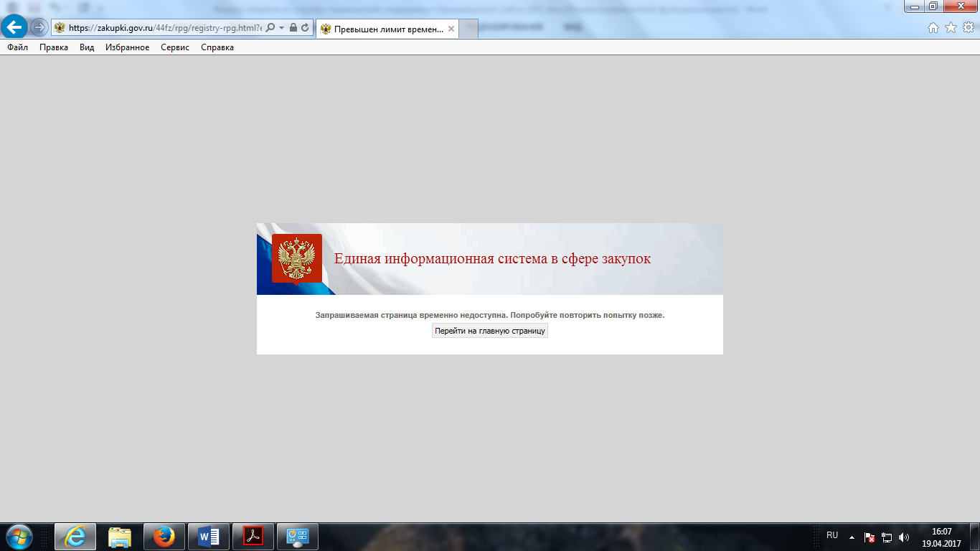Open the Файл menu

click(x=18, y=47)
